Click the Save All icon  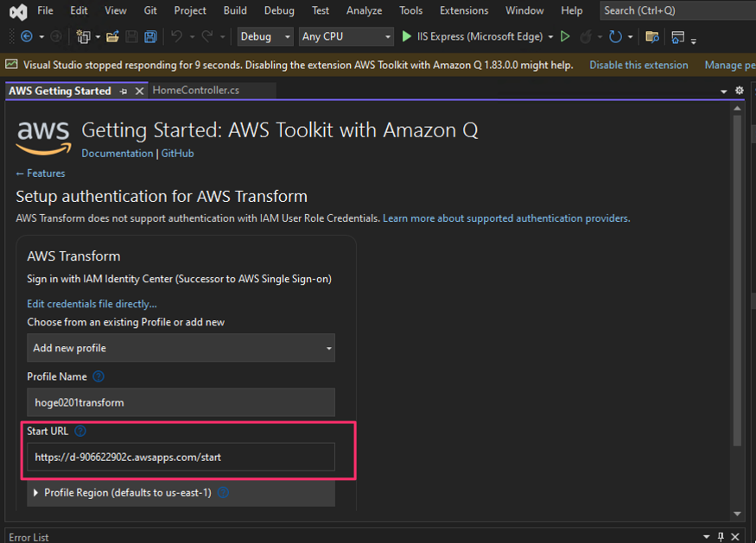[150, 37]
